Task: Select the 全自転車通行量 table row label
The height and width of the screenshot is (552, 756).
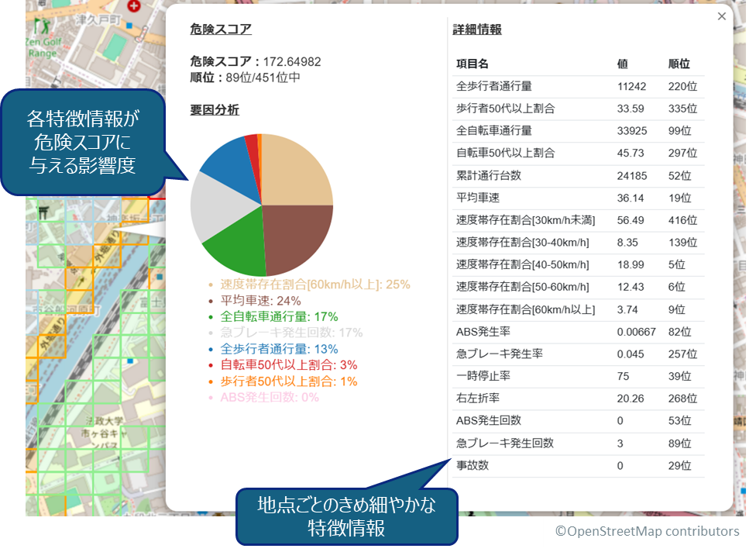Action: [494, 131]
